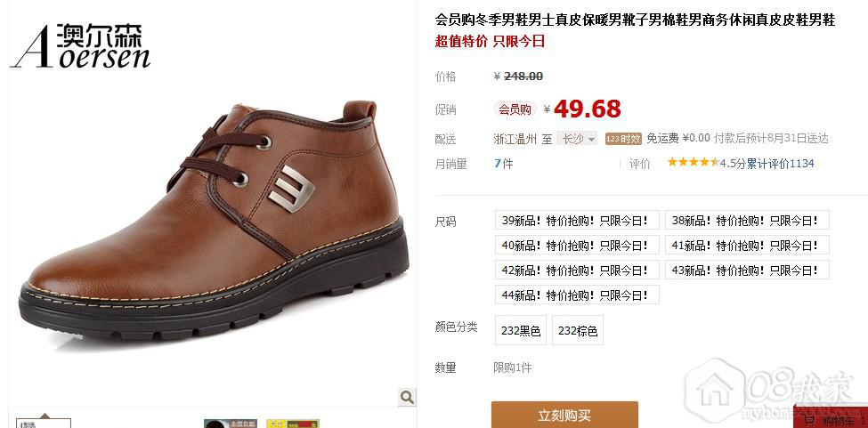Select size 43新品 option
The width and height of the screenshot is (868, 428).
(747, 270)
